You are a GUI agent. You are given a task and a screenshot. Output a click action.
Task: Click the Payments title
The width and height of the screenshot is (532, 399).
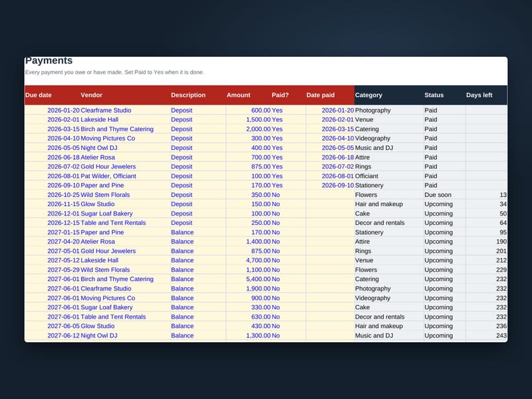(49, 60)
